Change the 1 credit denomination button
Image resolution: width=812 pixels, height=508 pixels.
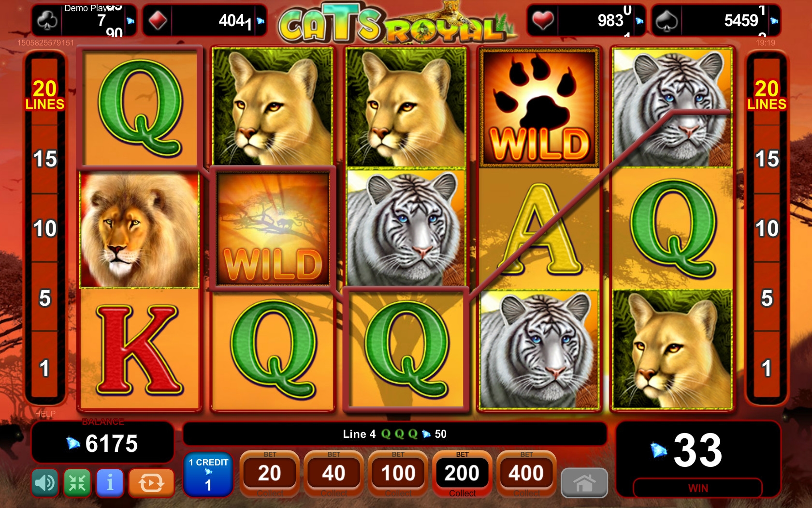coord(208,475)
